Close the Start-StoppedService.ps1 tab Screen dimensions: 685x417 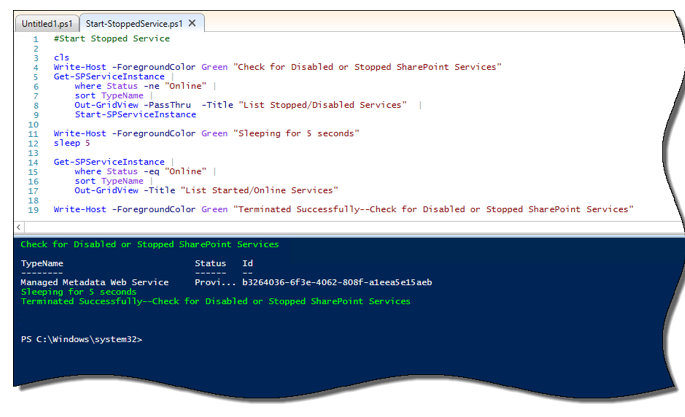pyautogui.click(x=192, y=23)
